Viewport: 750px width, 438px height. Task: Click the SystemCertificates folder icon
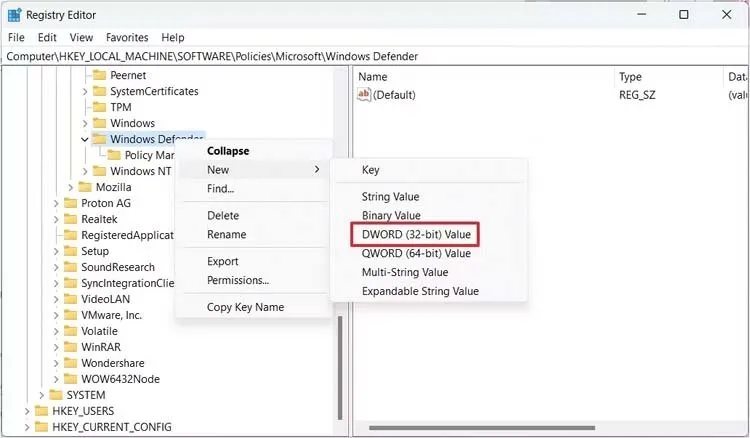[99, 91]
